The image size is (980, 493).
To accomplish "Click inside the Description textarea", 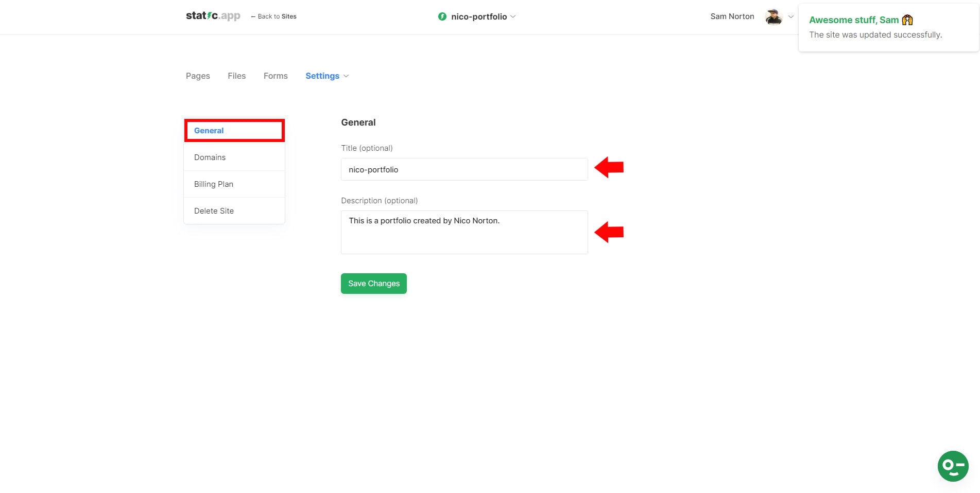I will (x=463, y=232).
